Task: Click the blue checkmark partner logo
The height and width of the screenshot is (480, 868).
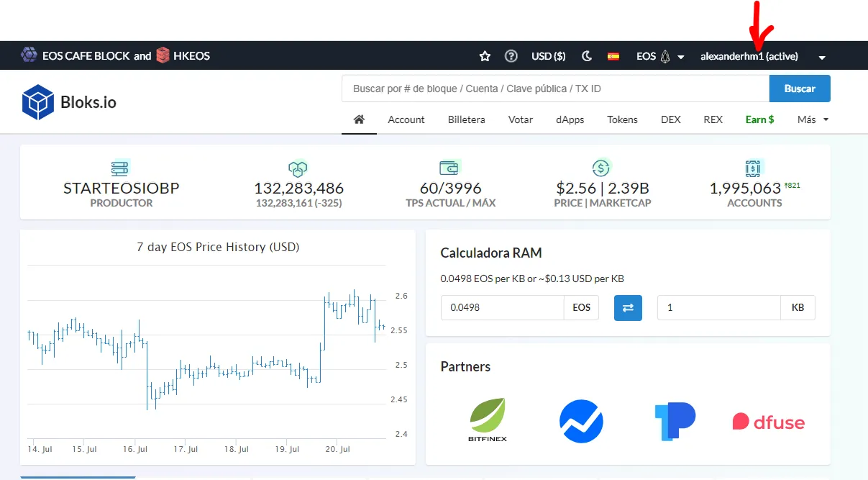Action: click(581, 421)
